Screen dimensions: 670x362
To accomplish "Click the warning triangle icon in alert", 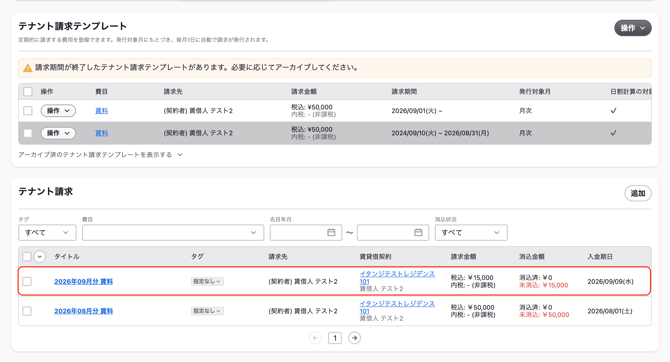I will [x=28, y=68].
